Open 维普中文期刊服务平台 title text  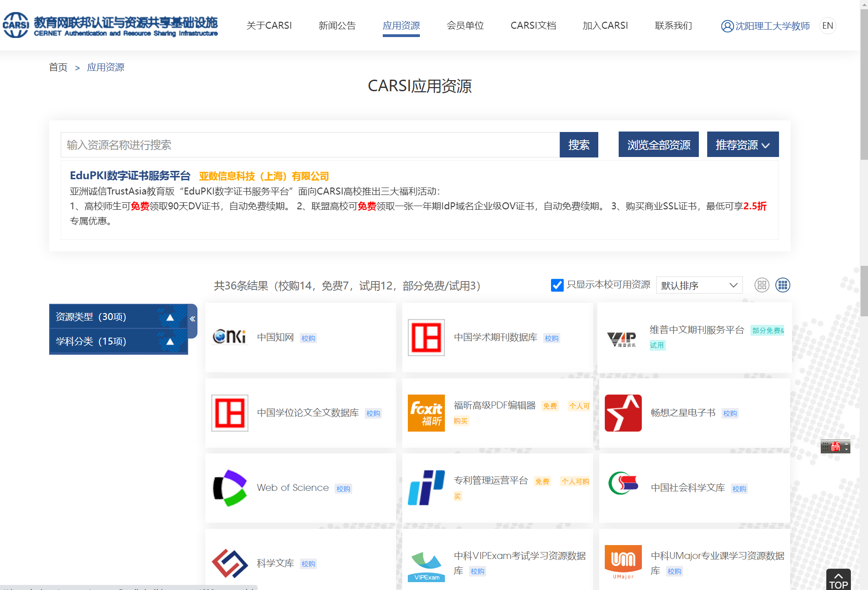(x=697, y=330)
